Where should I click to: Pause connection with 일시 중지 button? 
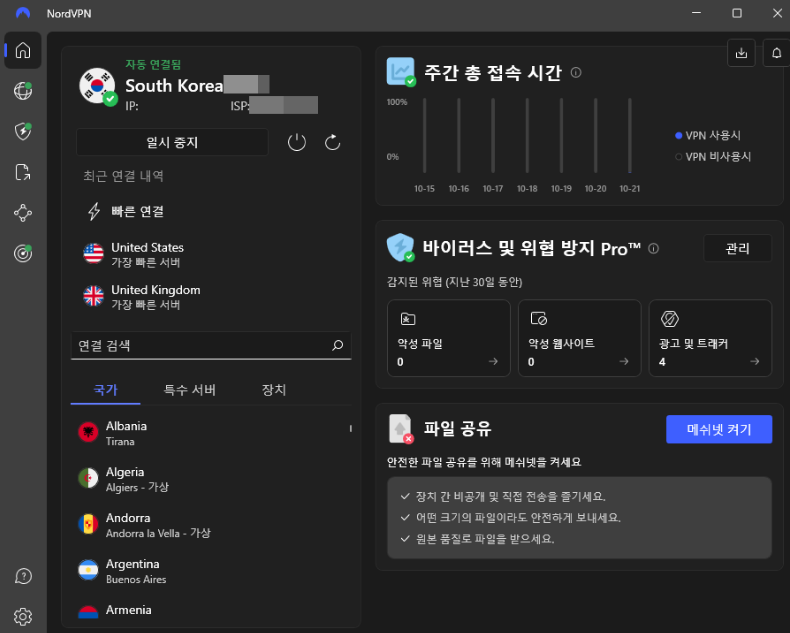(x=172, y=142)
